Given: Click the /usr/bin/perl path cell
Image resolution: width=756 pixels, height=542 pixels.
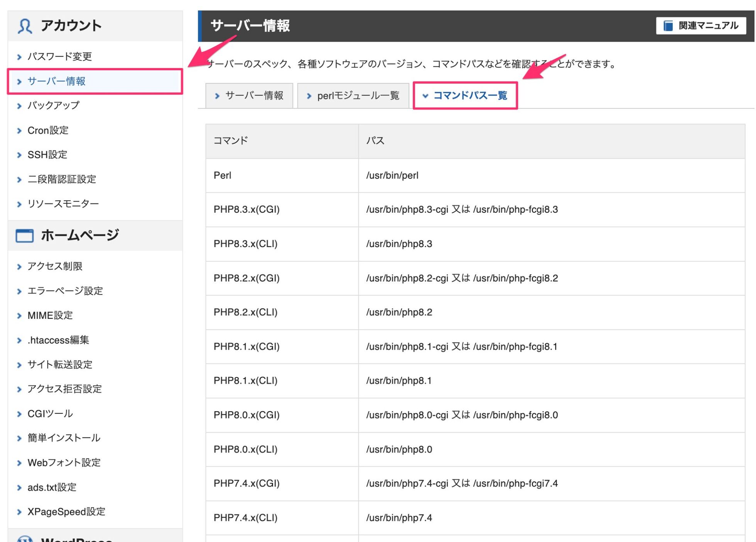Looking at the screenshot, I should pyautogui.click(x=552, y=176).
